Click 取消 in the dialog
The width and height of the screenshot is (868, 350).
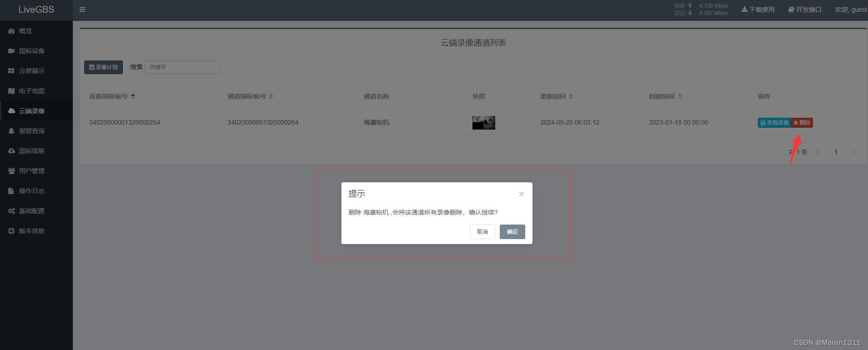[482, 232]
